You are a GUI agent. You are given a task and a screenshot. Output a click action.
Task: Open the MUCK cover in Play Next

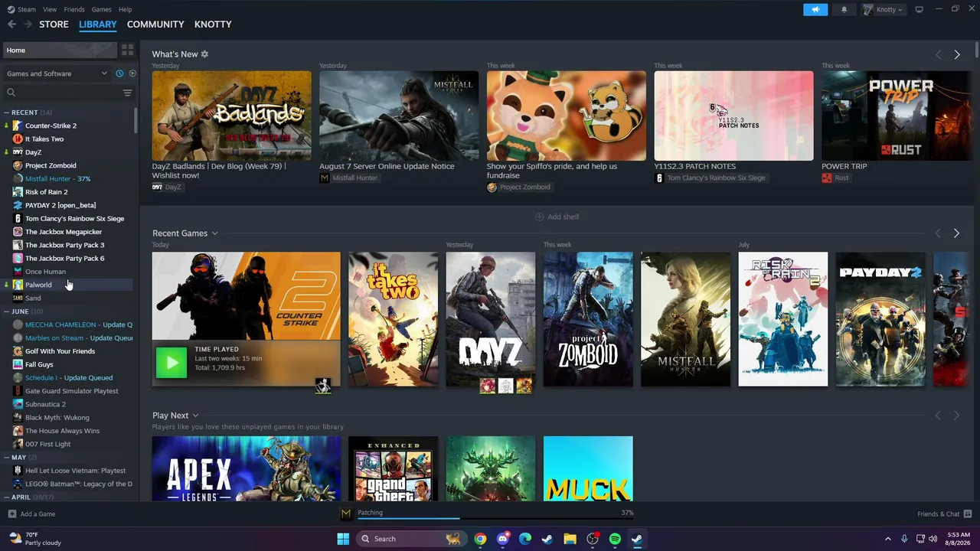pyautogui.click(x=588, y=468)
